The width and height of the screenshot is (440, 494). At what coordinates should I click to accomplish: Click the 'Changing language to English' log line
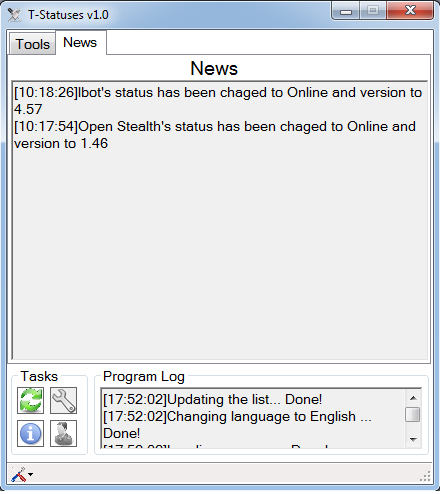[x=237, y=425]
